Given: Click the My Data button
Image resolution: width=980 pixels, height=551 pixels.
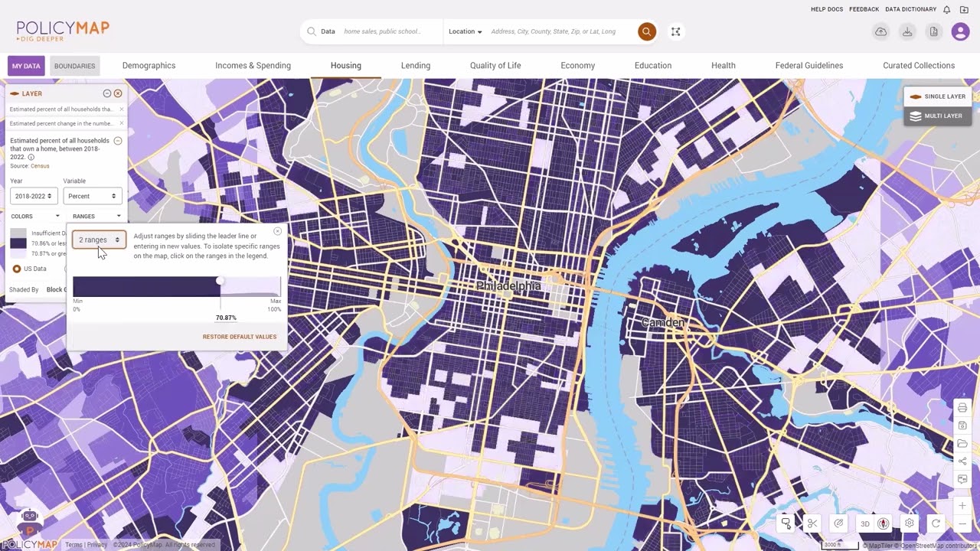Looking at the screenshot, I should pos(26,66).
